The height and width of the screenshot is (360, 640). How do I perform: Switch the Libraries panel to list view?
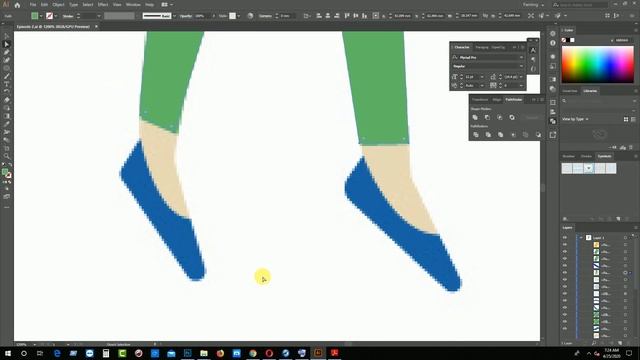click(634, 119)
